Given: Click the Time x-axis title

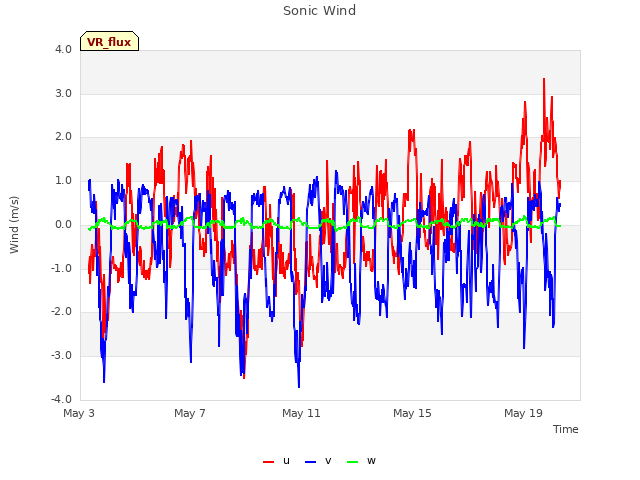Looking at the screenshot, I should (x=565, y=429).
